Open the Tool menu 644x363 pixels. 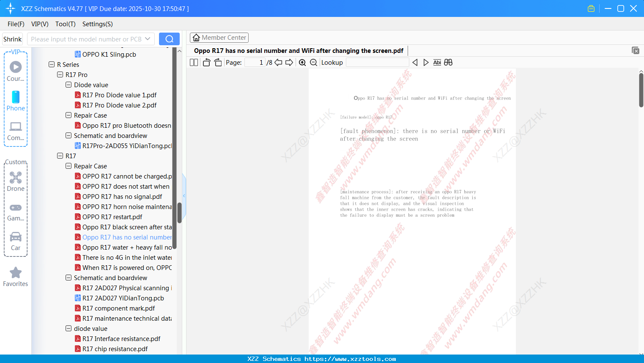[66, 24]
